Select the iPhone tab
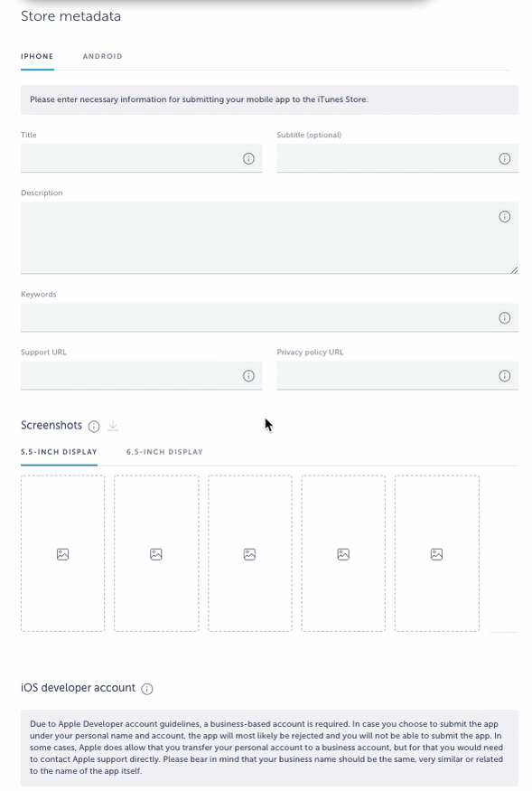The width and height of the screenshot is (532, 791). pos(37,56)
